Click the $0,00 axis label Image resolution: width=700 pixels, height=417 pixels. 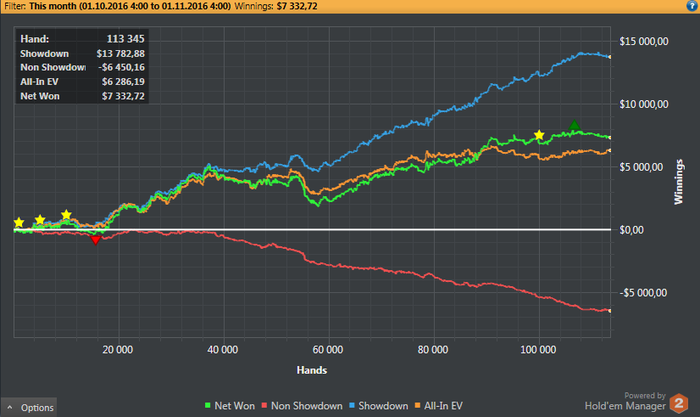[x=631, y=230]
